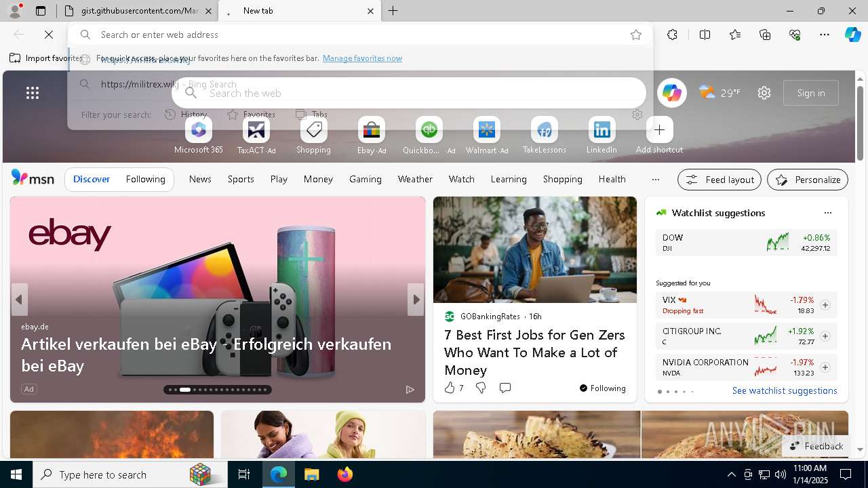Viewport: 868px width, 488px height.
Task: Open Windows Start menu
Action: point(16,474)
